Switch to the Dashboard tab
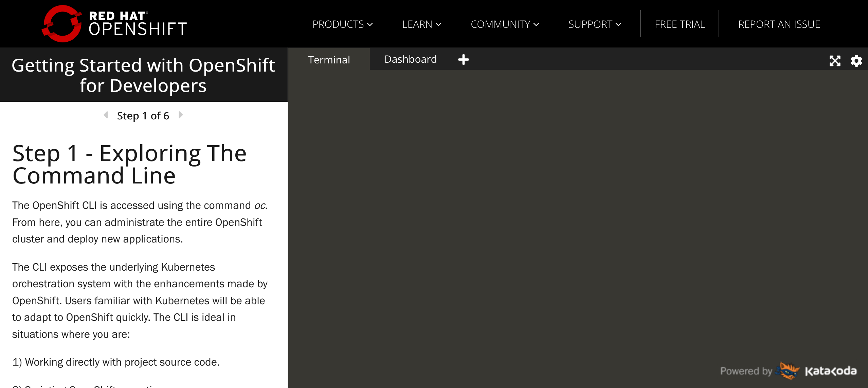This screenshot has width=868, height=388. pyautogui.click(x=410, y=59)
